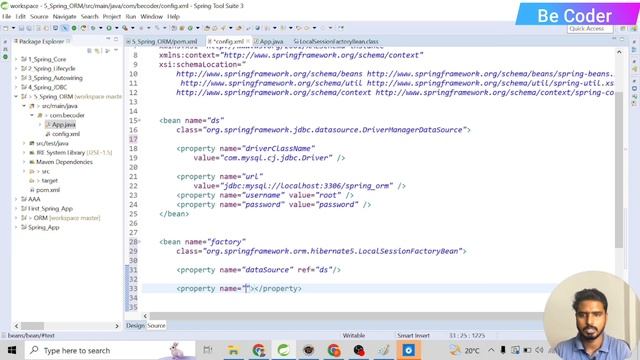Minimize the Package Explorer view
Screen dimensions: 640x360
[x=108, y=38]
